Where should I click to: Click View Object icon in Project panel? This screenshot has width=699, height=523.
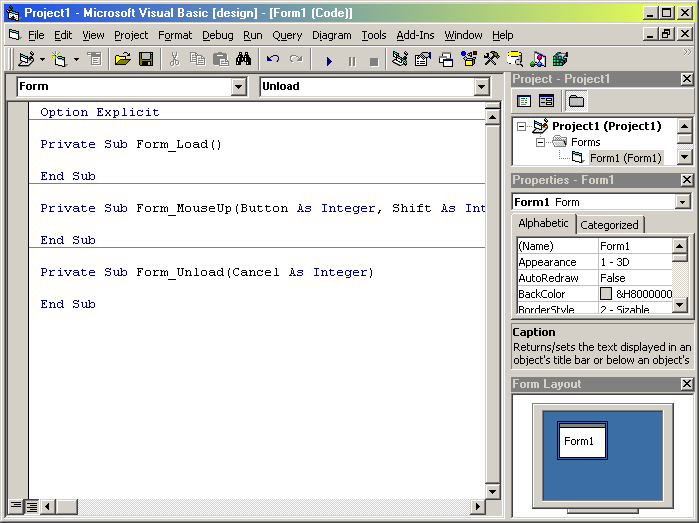(546, 101)
